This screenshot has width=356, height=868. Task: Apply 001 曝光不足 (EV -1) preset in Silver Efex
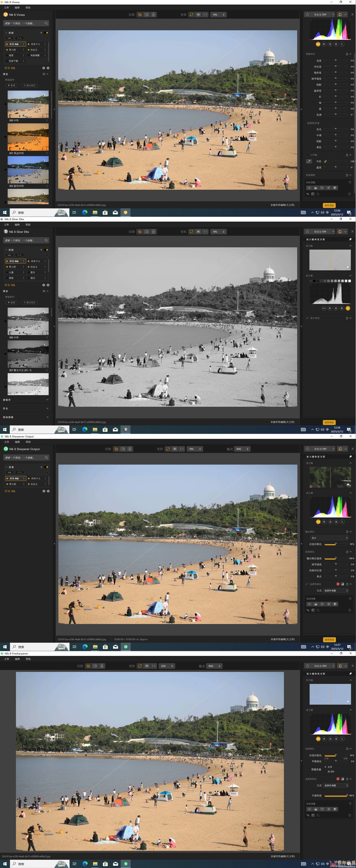tap(28, 354)
